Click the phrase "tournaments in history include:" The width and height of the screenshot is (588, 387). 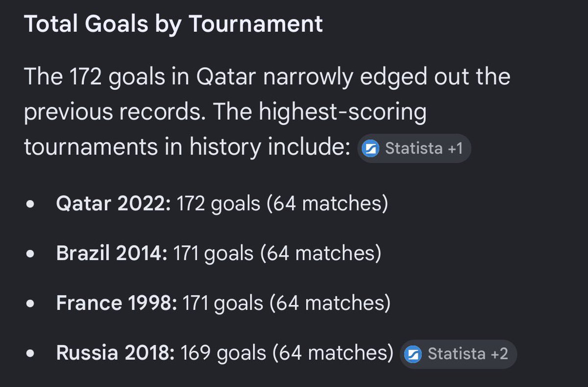click(187, 148)
